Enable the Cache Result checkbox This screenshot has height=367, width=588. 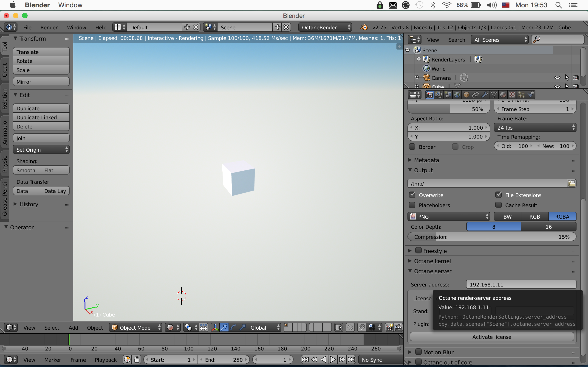tap(499, 205)
